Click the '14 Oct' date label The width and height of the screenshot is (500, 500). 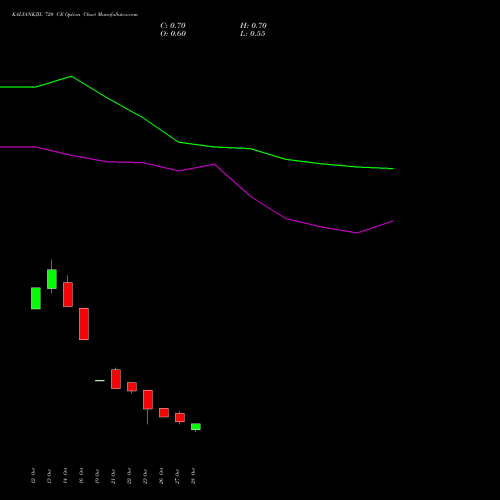(x=65, y=476)
